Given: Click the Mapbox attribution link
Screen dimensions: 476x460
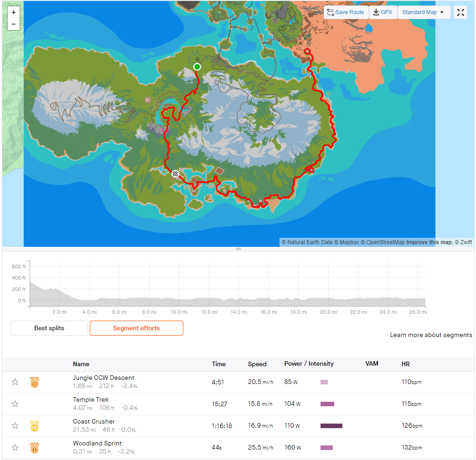Looking at the screenshot, I should [x=347, y=242].
